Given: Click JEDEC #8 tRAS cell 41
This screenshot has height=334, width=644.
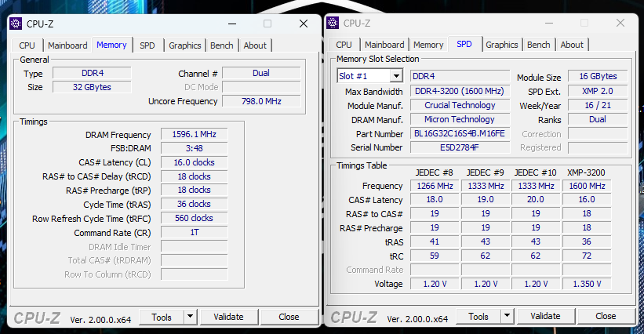Looking at the screenshot, I should click(435, 242).
